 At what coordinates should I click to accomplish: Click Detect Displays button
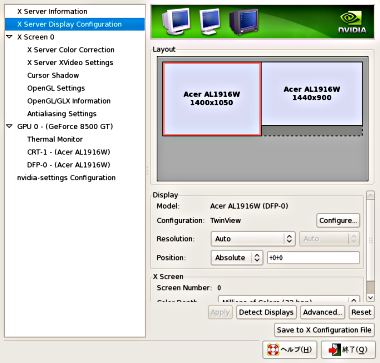(x=266, y=312)
